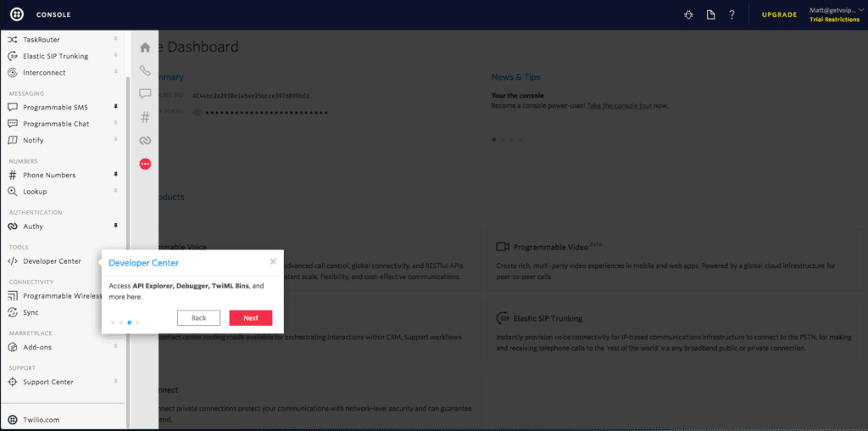
Task: Open Sync in the sidebar
Action: 31,312
